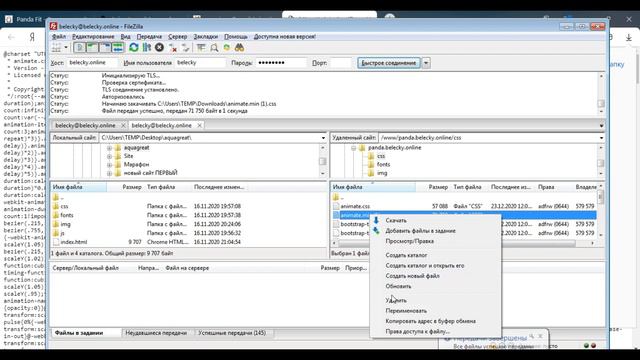Click into the Хост input field

point(92,63)
